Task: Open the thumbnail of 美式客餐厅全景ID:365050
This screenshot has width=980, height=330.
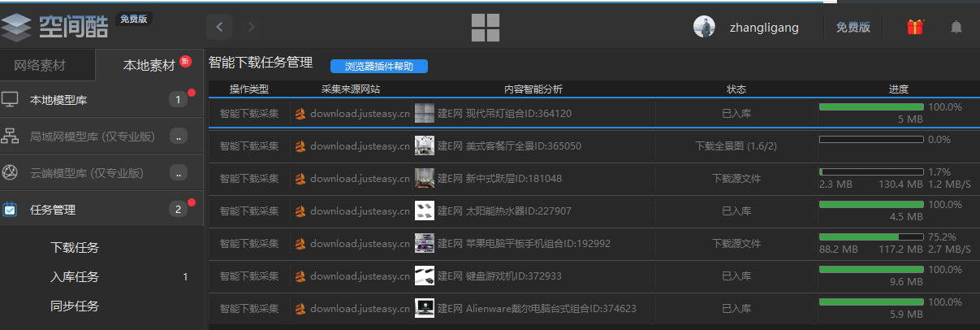Action: click(425, 145)
